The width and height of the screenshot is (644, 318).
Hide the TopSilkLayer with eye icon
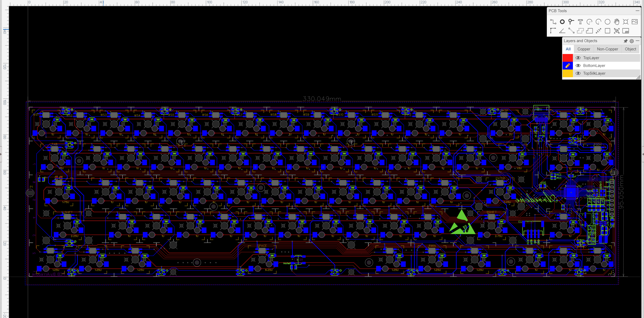pos(578,73)
